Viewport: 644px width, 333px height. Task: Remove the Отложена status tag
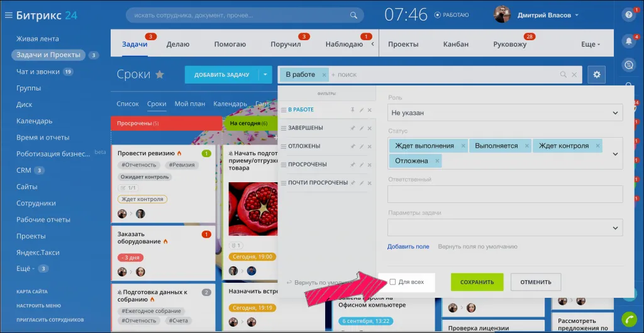pyautogui.click(x=438, y=161)
